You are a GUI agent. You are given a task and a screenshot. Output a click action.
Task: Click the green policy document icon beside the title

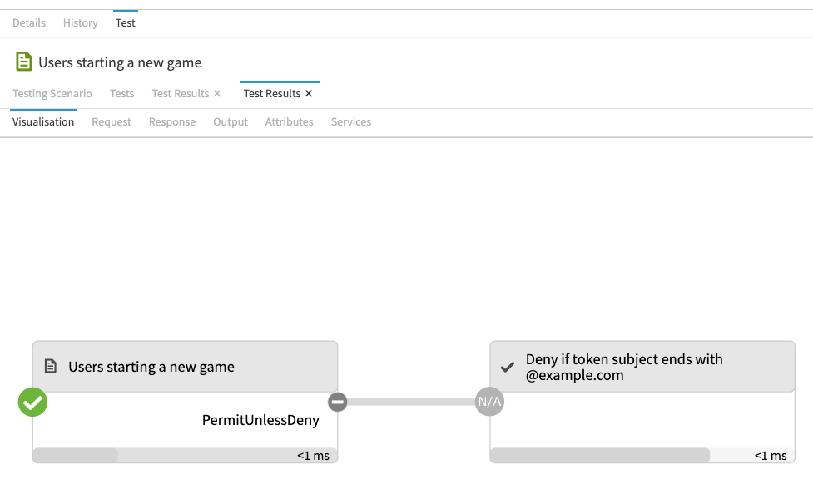tap(24, 62)
